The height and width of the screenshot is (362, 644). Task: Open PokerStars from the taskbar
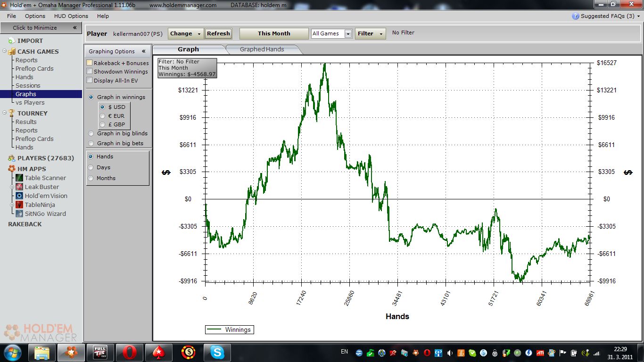(x=159, y=352)
